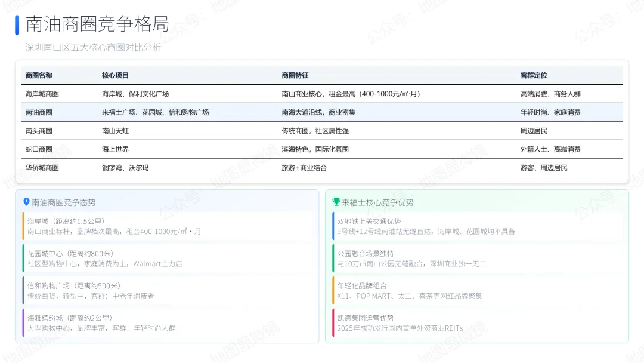Click the cell 外籍人士、高端消费
This screenshot has width=644, height=363.
tap(550, 149)
